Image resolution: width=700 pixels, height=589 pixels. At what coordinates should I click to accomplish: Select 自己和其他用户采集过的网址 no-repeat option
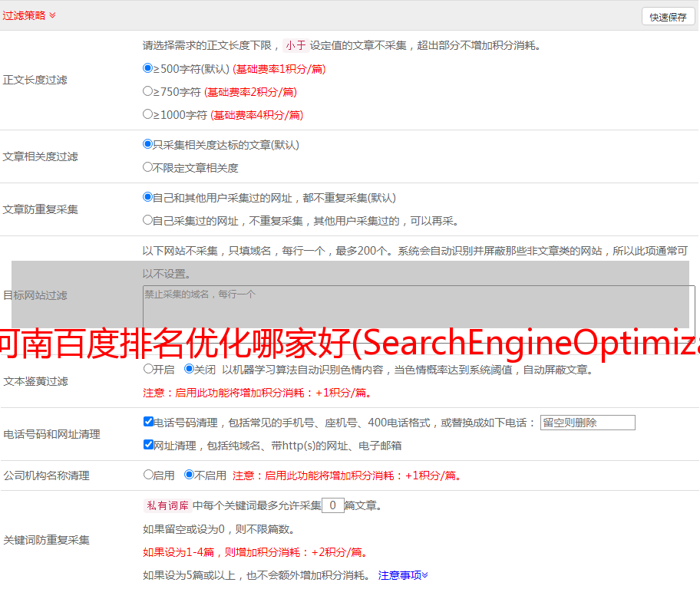click(x=147, y=197)
